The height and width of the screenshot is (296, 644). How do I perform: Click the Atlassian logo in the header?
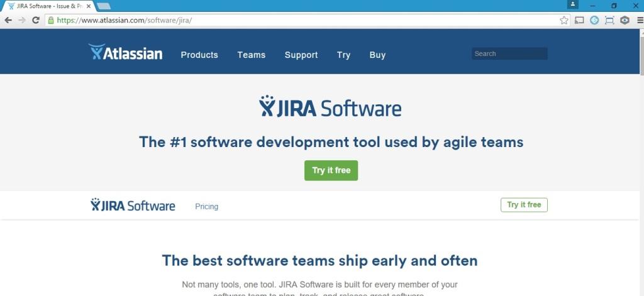(125, 53)
